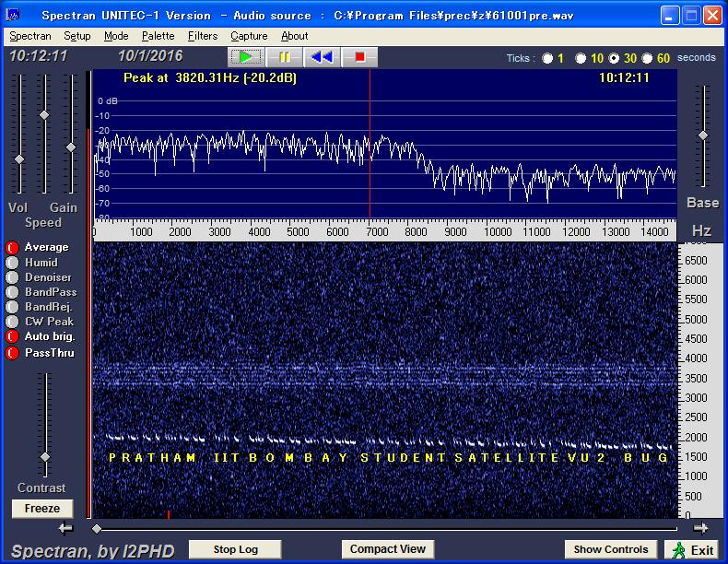Set ticks to 1 second
This screenshot has width=728, height=564.
[548, 58]
